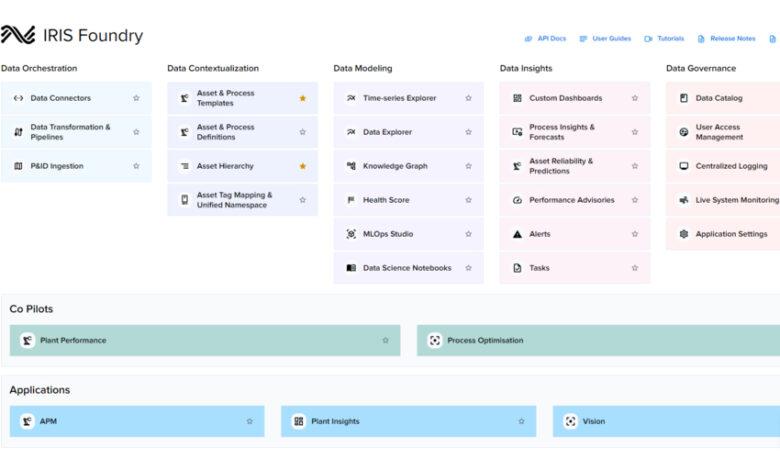Image resolution: width=780 pixels, height=470 pixels.
Task: Click the Alerts triangle icon
Action: tap(517, 234)
